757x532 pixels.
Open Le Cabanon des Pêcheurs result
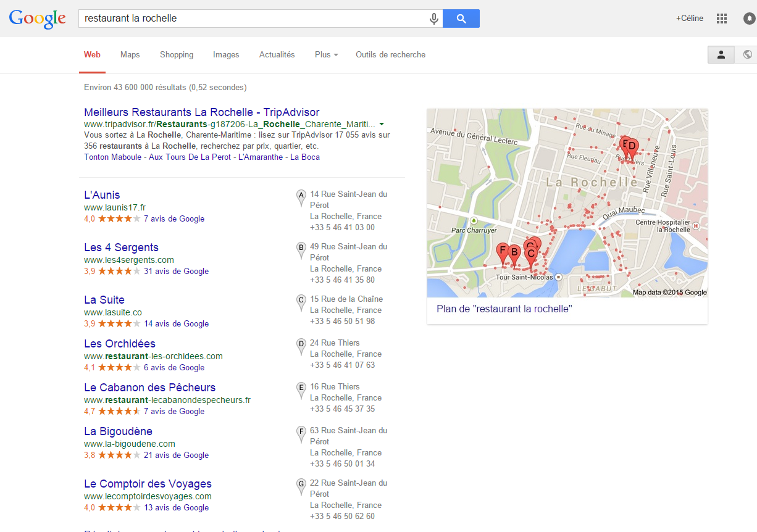click(150, 388)
